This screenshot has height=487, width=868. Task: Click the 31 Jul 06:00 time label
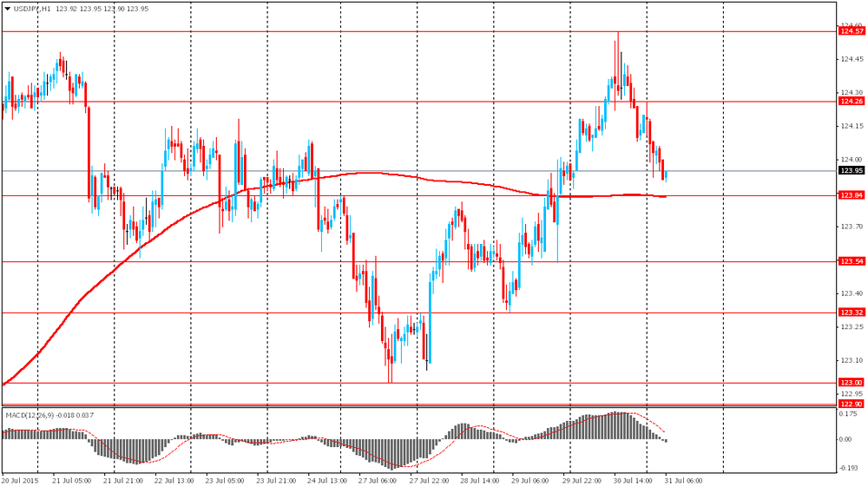(683, 480)
